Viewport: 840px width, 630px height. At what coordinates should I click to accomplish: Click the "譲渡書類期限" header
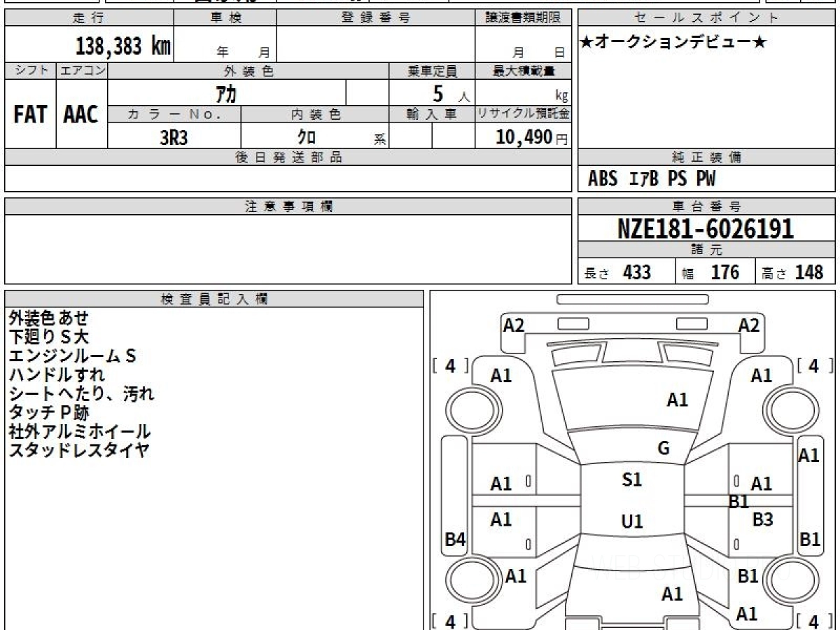523,17
